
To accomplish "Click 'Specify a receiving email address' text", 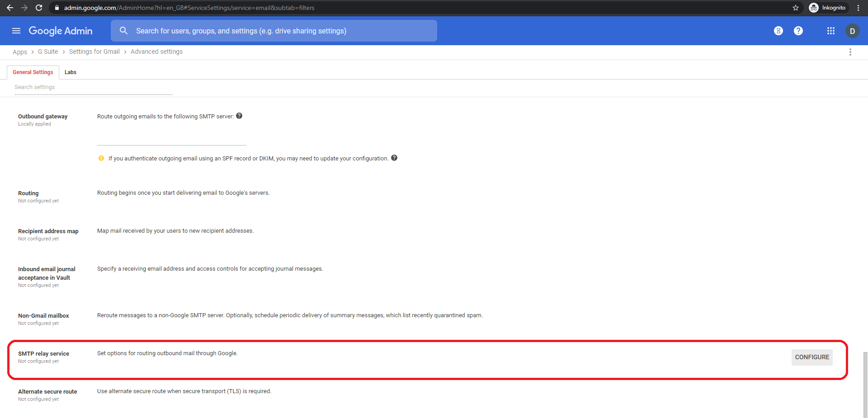I will [210, 269].
